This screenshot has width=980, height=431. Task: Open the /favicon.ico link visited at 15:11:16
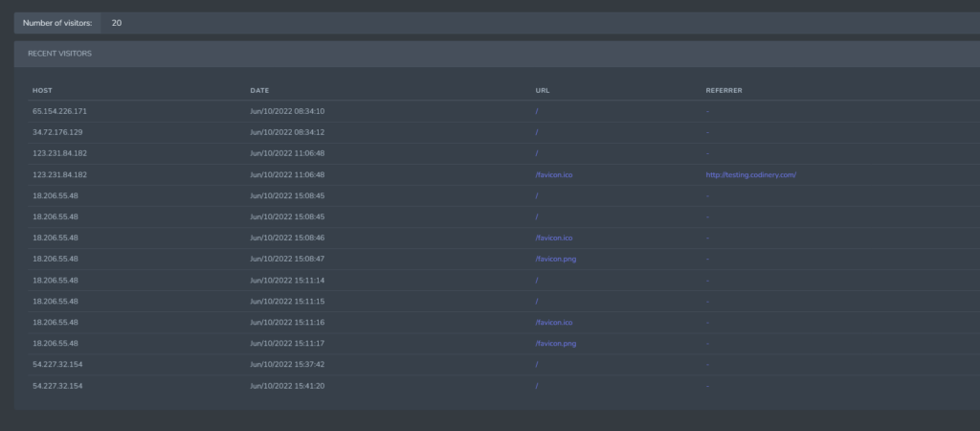coord(554,322)
